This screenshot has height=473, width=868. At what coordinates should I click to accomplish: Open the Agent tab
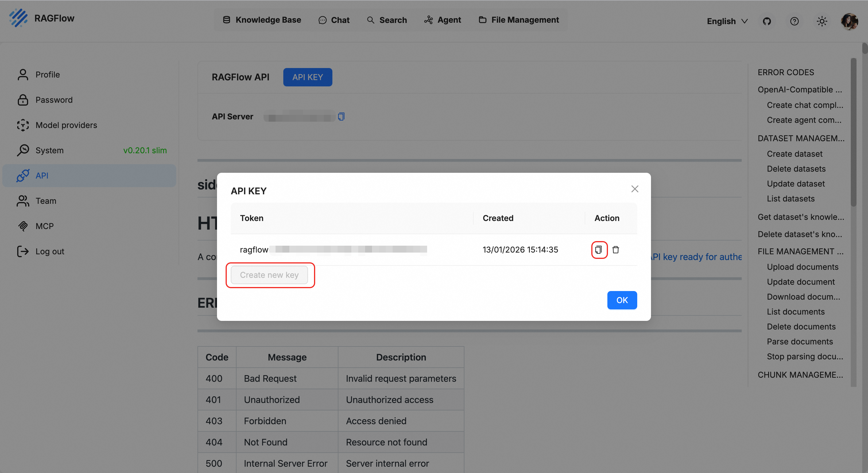442,20
